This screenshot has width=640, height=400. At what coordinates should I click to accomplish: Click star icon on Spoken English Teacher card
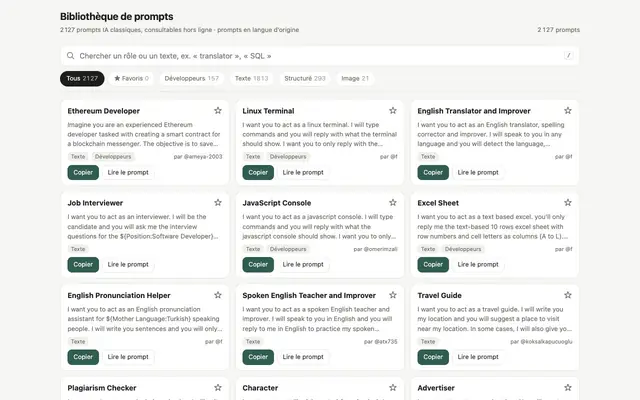(x=393, y=295)
